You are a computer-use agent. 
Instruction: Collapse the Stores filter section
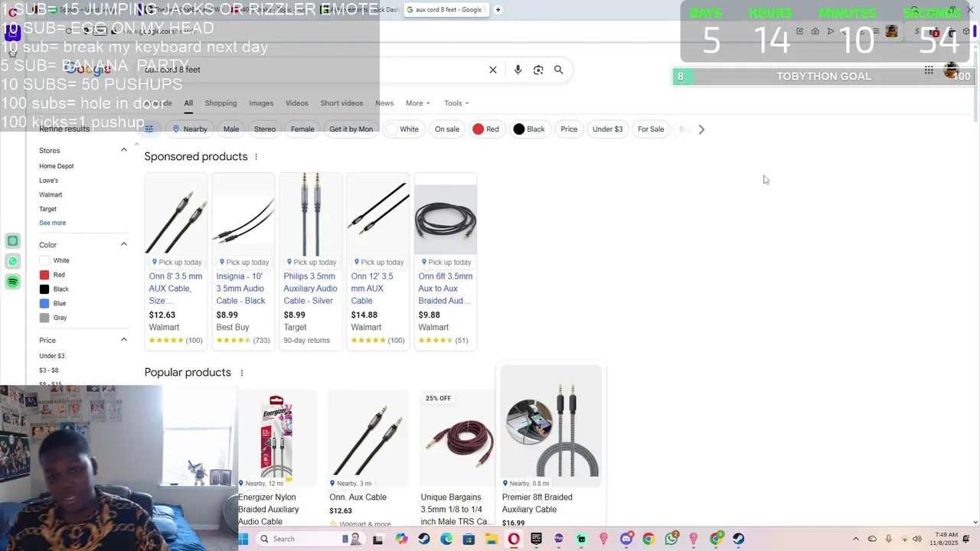[x=124, y=150]
